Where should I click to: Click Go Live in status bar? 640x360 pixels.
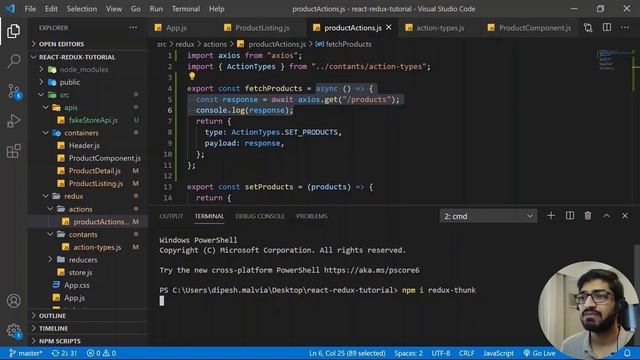click(539, 353)
